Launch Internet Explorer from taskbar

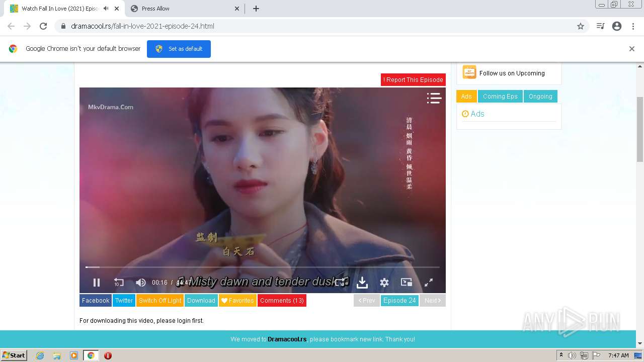point(40,355)
